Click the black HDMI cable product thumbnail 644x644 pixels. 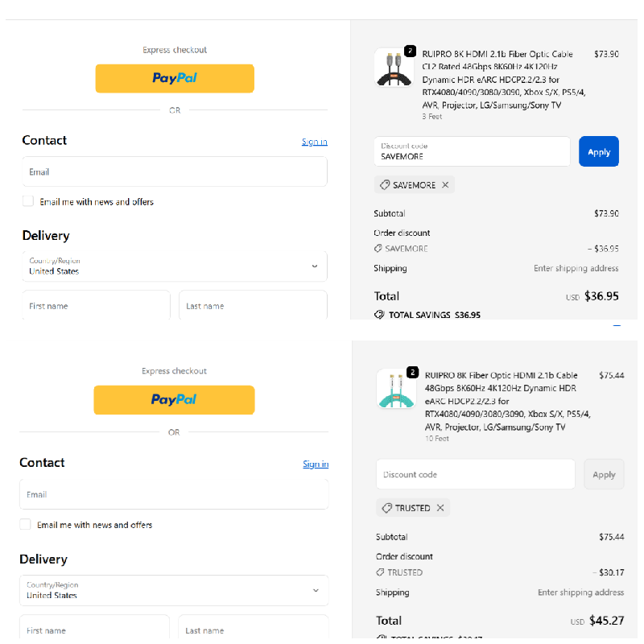point(394,68)
